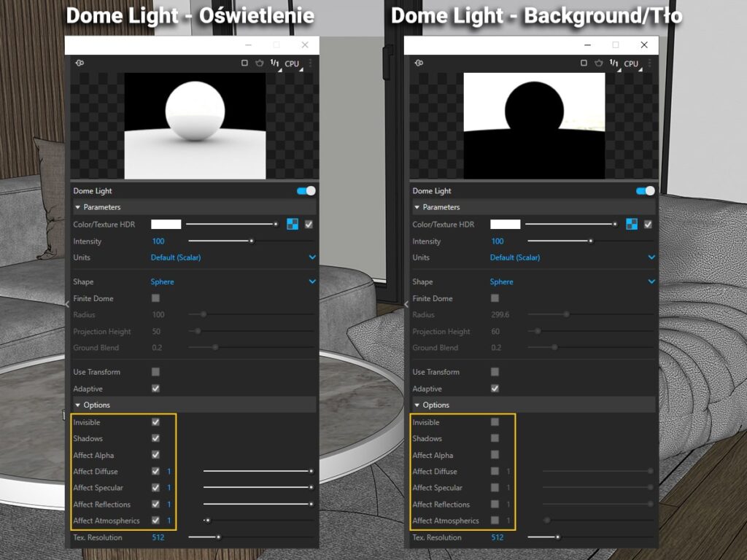Click the texture slot icon in left panel
747x560 pixels.
[x=293, y=225]
